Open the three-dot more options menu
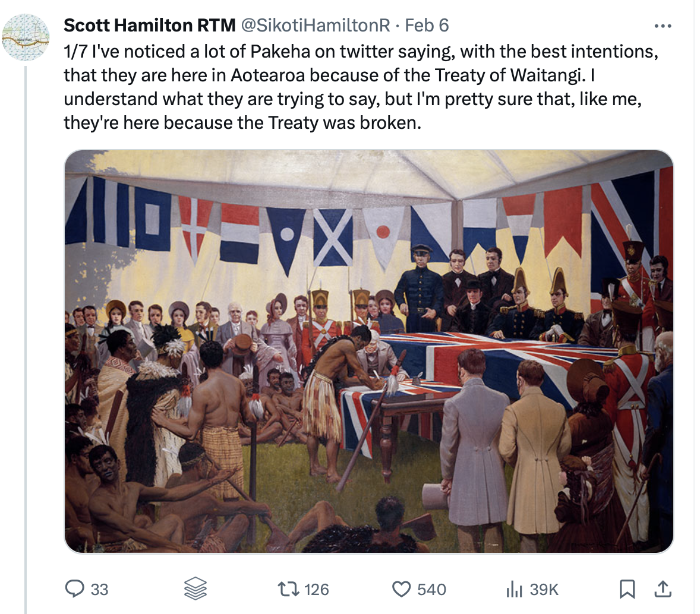The height and width of the screenshot is (614, 700). pyautogui.click(x=663, y=26)
